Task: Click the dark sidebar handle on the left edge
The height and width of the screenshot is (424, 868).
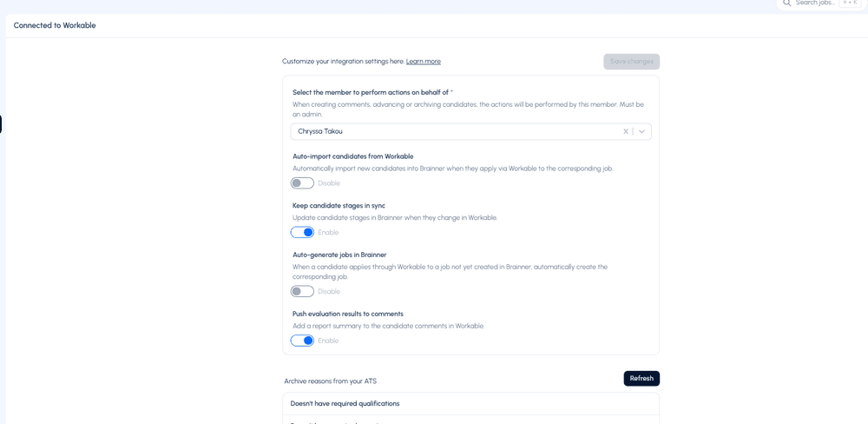Action: pyautogui.click(x=1, y=124)
